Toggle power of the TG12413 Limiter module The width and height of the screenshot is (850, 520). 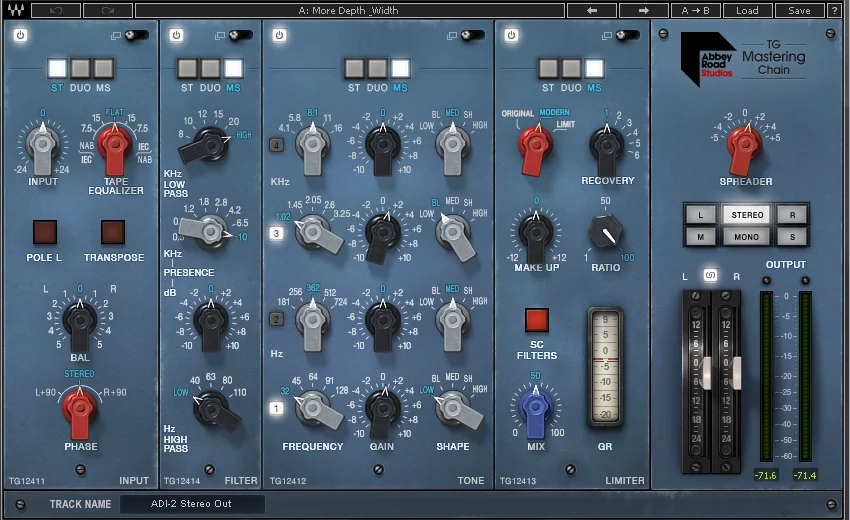(511, 35)
